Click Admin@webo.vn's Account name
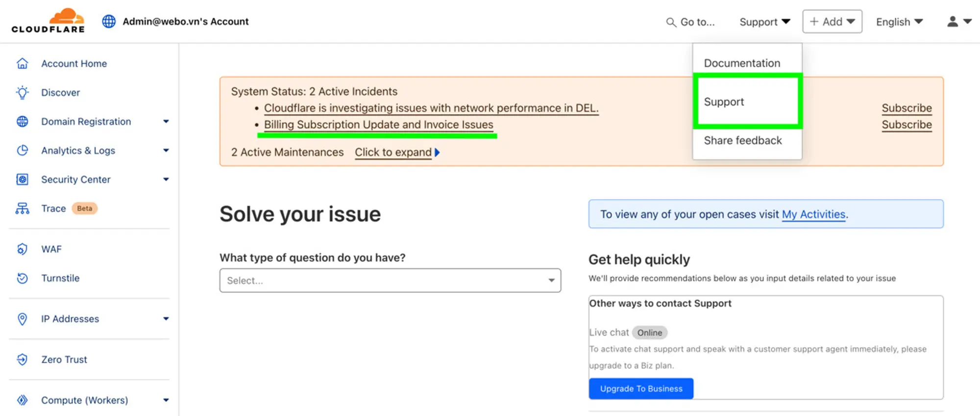Viewport: 980px width, 416px height. coord(185,22)
